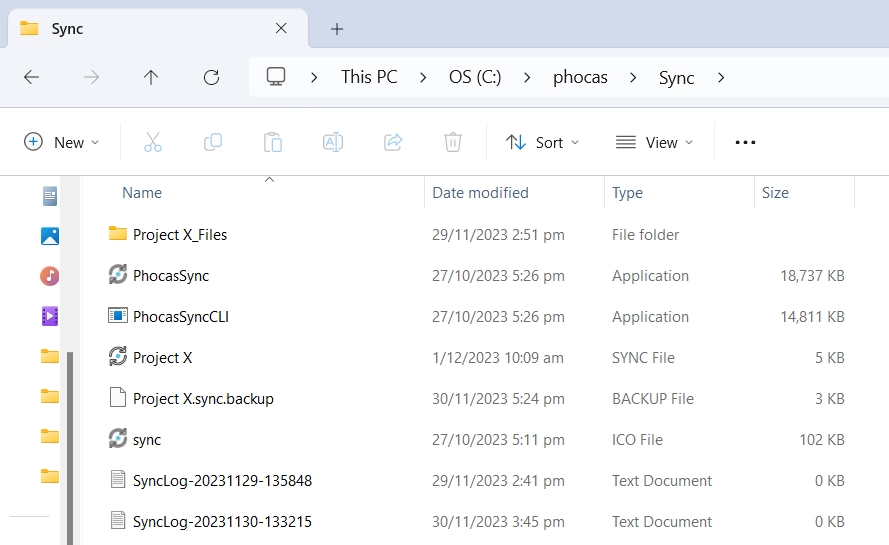Open the See more ellipsis menu
The image size is (889, 545).
(x=745, y=142)
